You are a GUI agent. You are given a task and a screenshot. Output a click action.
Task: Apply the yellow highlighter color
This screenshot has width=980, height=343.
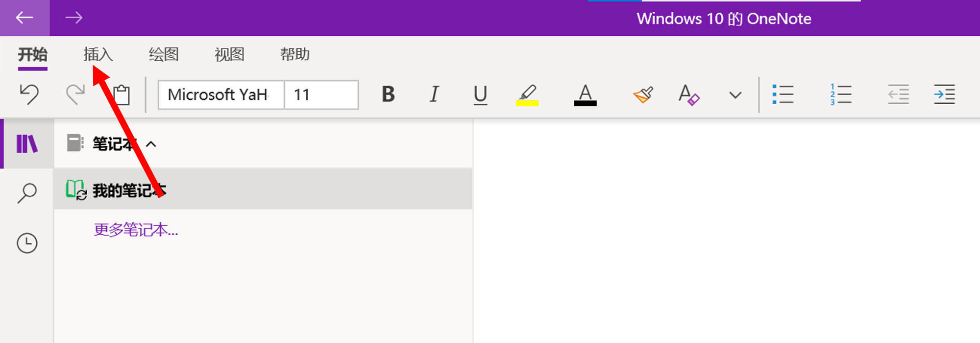coord(527,94)
